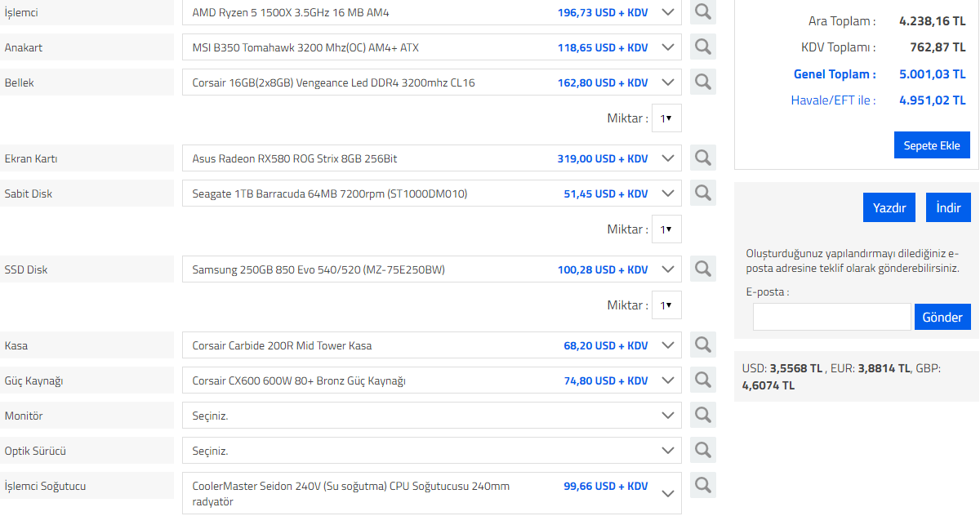980x516 pixels.
Task: Open the Optik Sürücü dropdown list
Action: [431, 451]
